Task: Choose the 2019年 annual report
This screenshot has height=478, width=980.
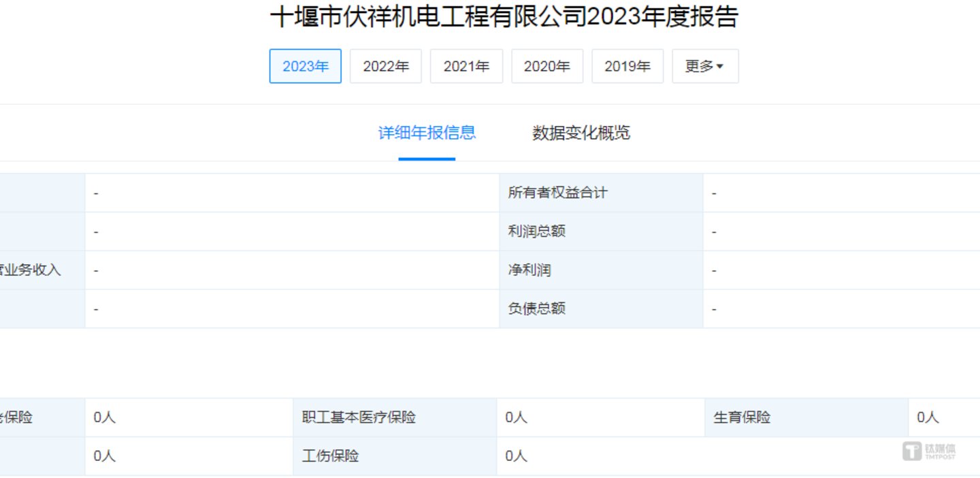Action: coord(627,66)
